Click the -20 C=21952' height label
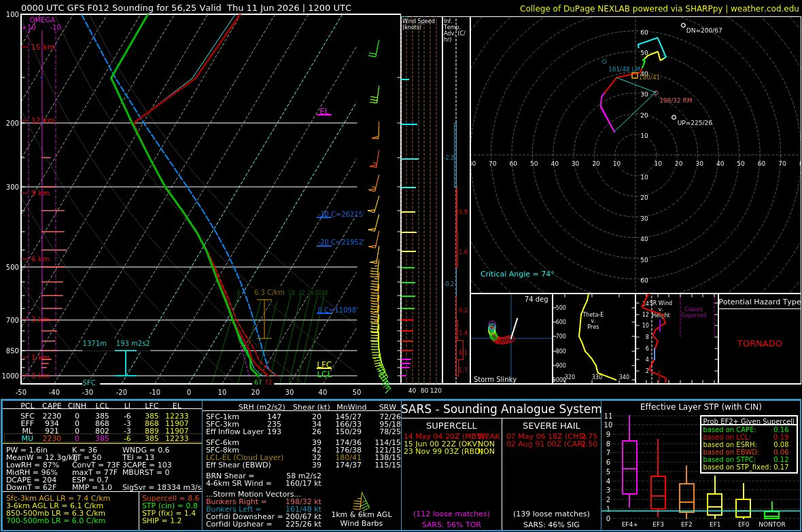 341,242
